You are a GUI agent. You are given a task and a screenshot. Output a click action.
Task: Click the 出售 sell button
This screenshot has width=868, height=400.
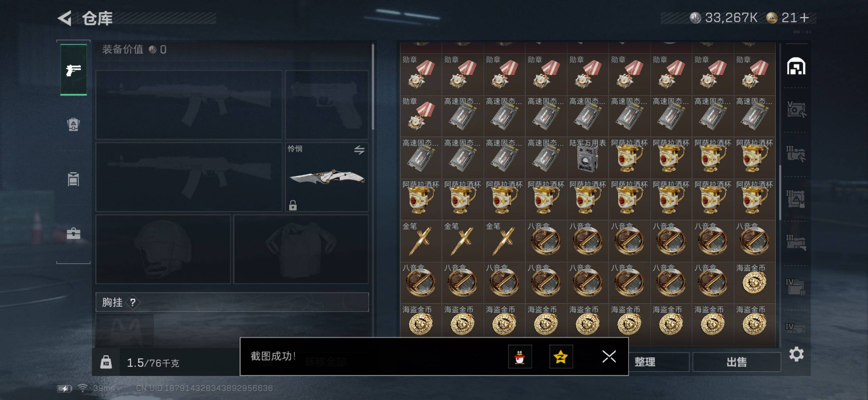coord(737,362)
